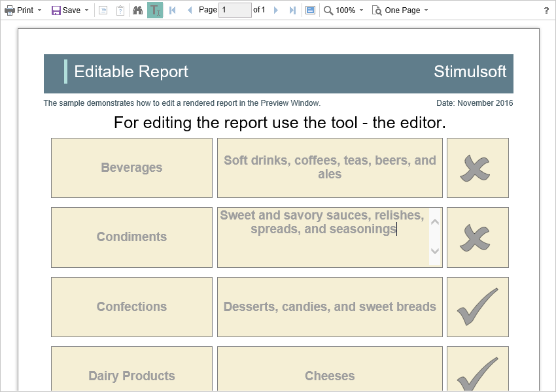Image resolution: width=556 pixels, height=392 pixels.
Task: Toggle the Beverages cross checkbox
Action: (478, 168)
